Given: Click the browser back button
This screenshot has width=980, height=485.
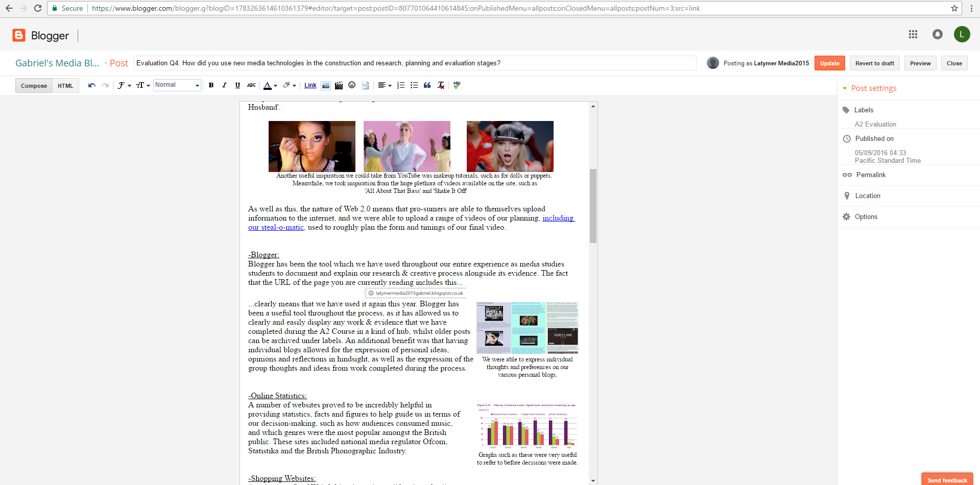Looking at the screenshot, I should pos(9,8).
